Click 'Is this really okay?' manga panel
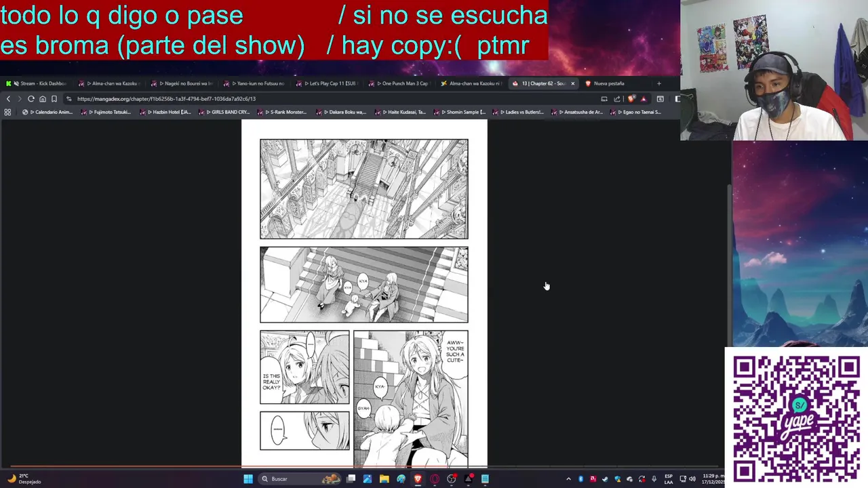868x488 pixels. [x=304, y=367]
